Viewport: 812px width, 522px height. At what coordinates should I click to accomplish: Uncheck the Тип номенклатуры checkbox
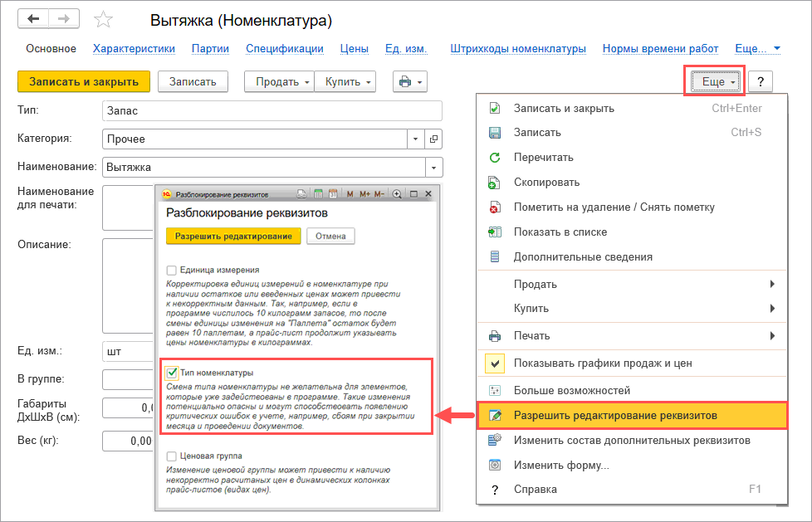172,373
